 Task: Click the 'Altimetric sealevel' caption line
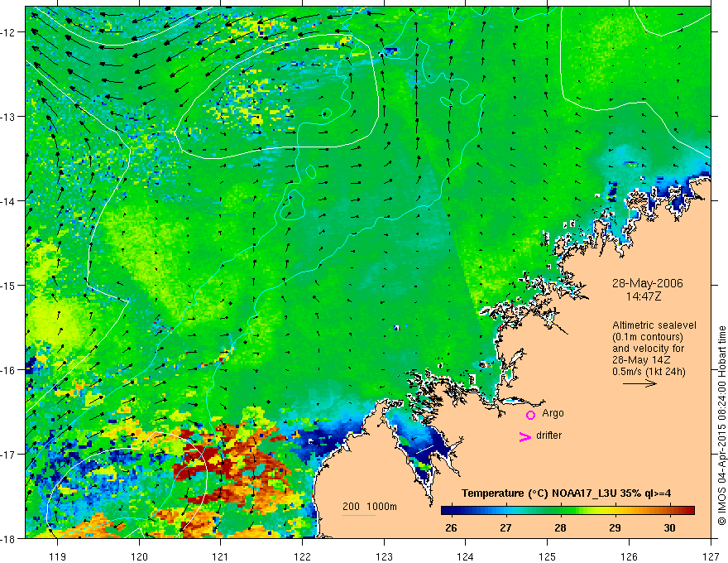(x=654, y=325)
